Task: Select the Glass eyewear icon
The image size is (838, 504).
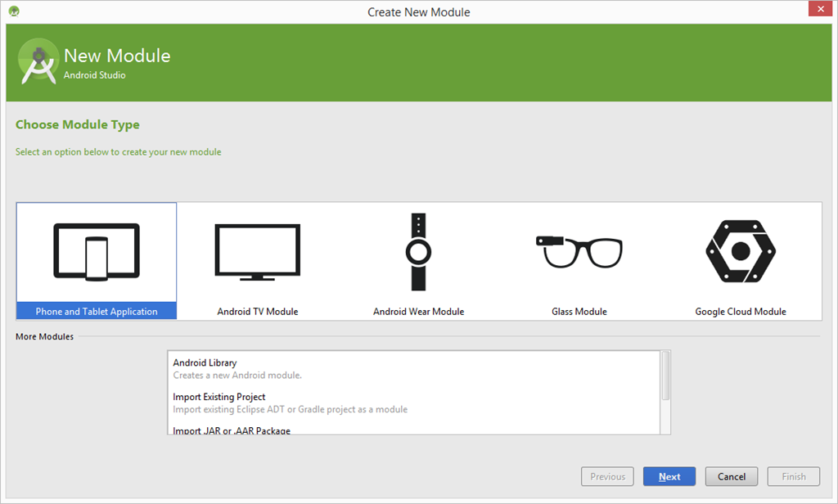Action: click(x=579, y=252)
